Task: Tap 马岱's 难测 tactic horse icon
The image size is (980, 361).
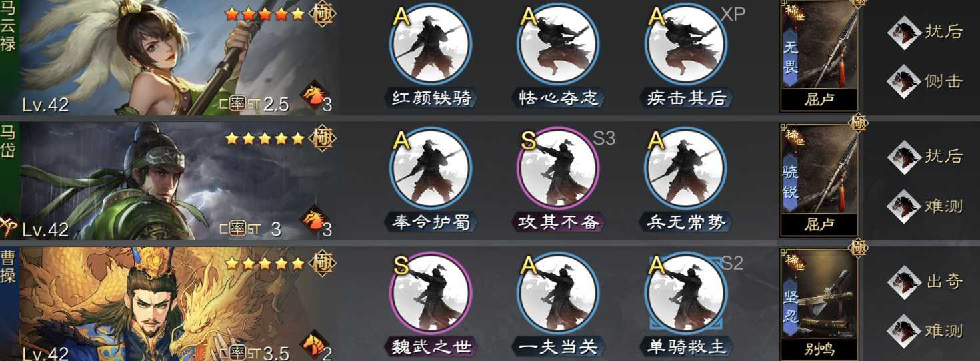Action: click(x=904, y=206)
